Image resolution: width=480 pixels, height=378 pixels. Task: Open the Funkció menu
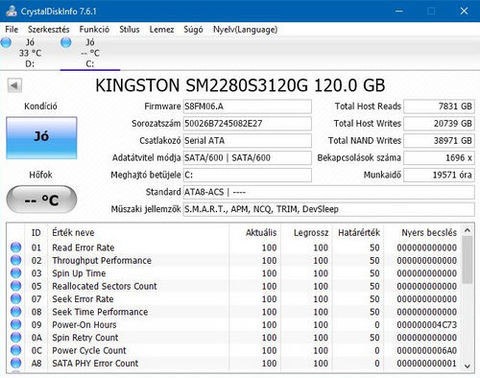pyautogui.click(x=94, y=29)
